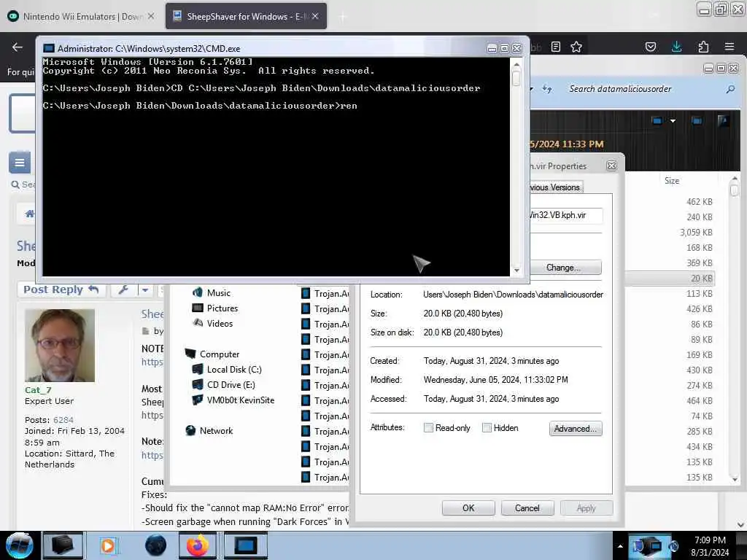Toggle the Hidden attribute checkbox

click(487, 427)
